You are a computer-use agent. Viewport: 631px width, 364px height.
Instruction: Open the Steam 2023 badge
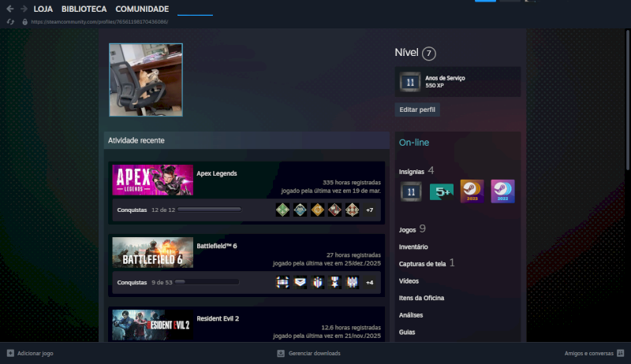(472, 191)
